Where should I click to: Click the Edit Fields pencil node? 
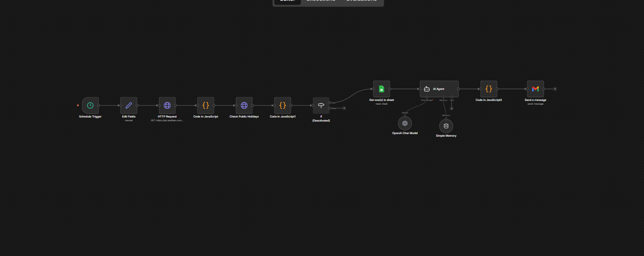coord(129,105)
